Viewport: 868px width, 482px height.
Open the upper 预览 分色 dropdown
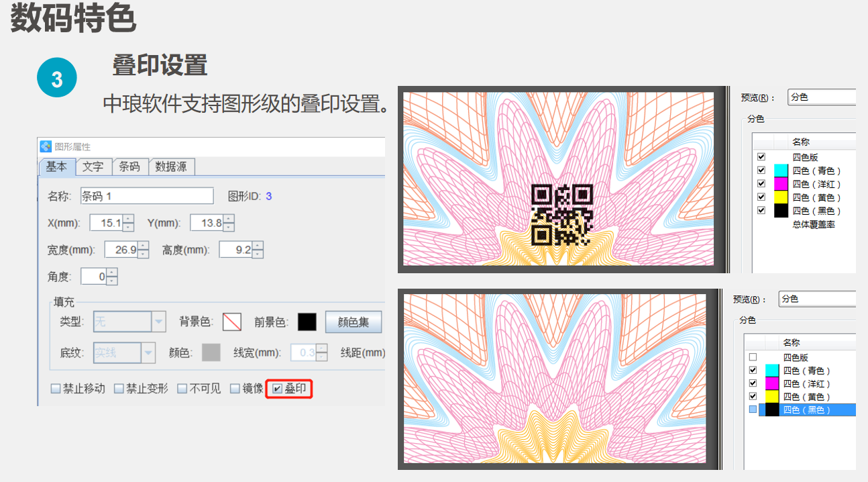(822, 97)
